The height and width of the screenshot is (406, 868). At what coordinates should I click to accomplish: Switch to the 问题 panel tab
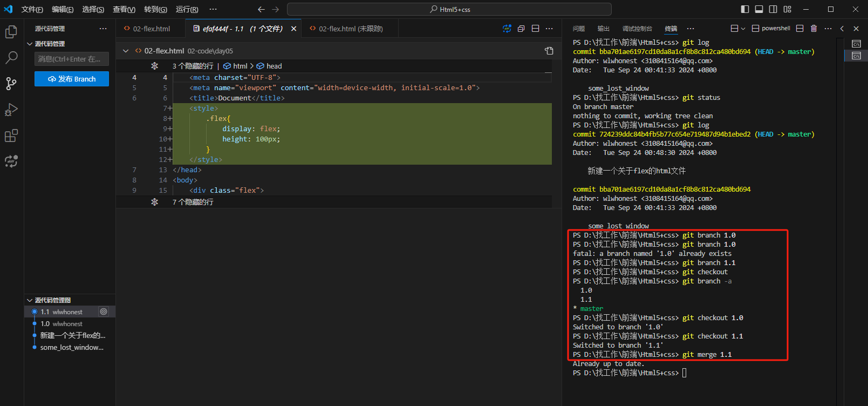(x=579, y=29)
